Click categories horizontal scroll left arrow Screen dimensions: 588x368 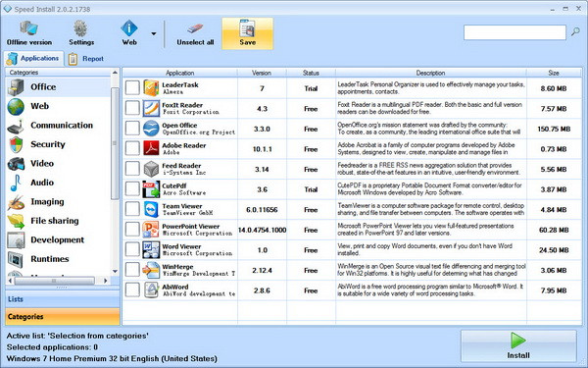coord(10,281)
